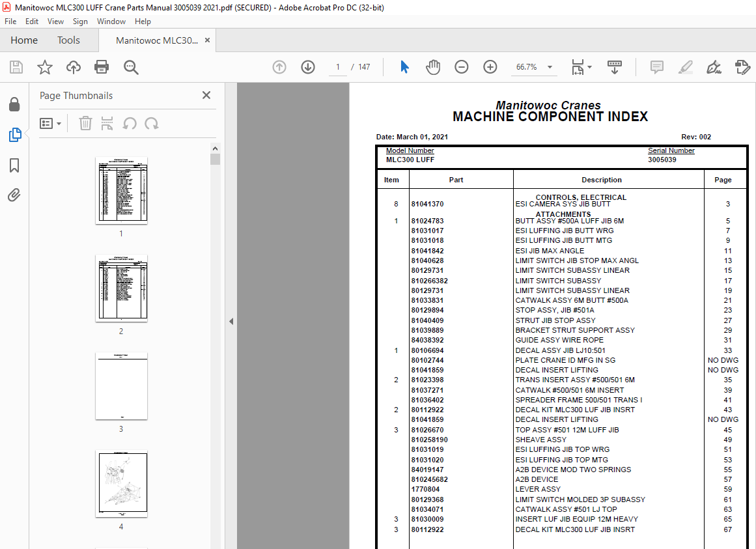Select page 3 thumbnail
The width and height of the screenshot is (756, 549).
[122, 386]
